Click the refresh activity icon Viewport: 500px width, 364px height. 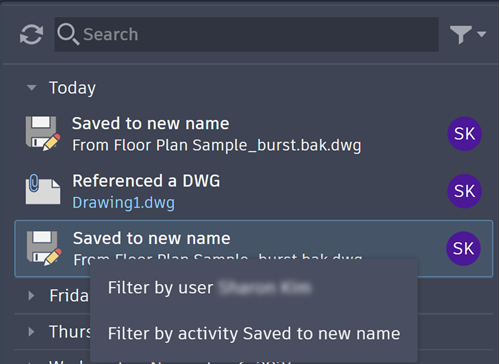31,35
